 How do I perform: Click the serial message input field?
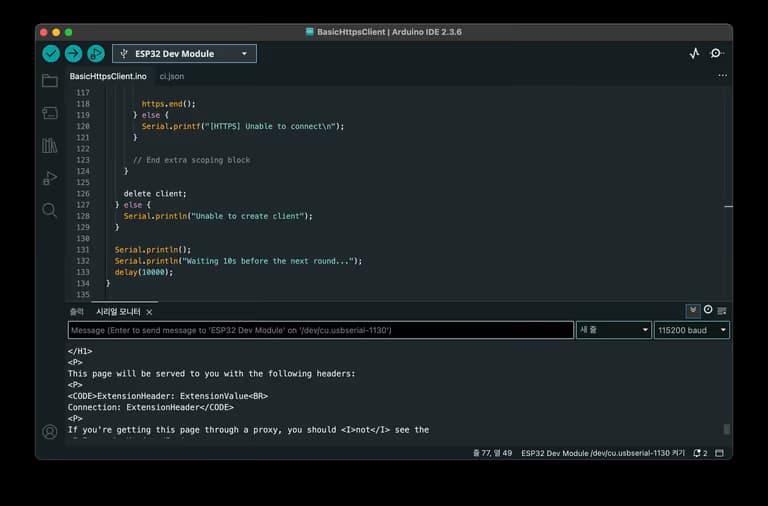pos(320,330)
